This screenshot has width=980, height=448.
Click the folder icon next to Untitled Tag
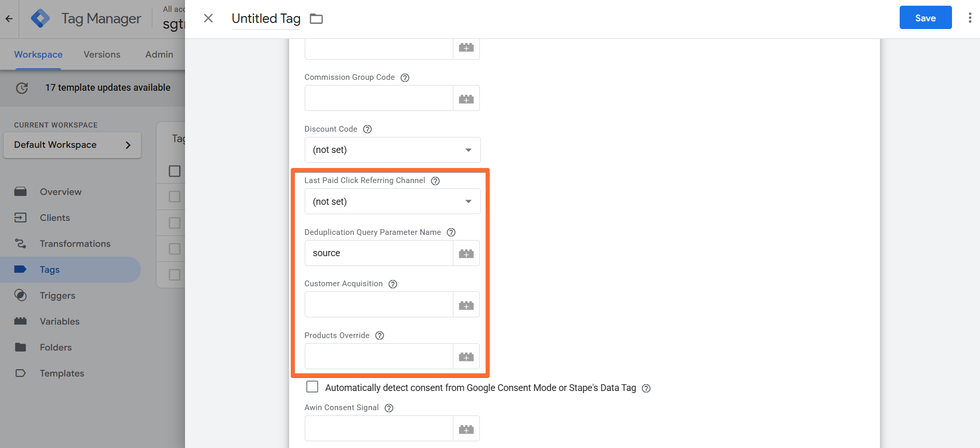click(x=316, y=19)
